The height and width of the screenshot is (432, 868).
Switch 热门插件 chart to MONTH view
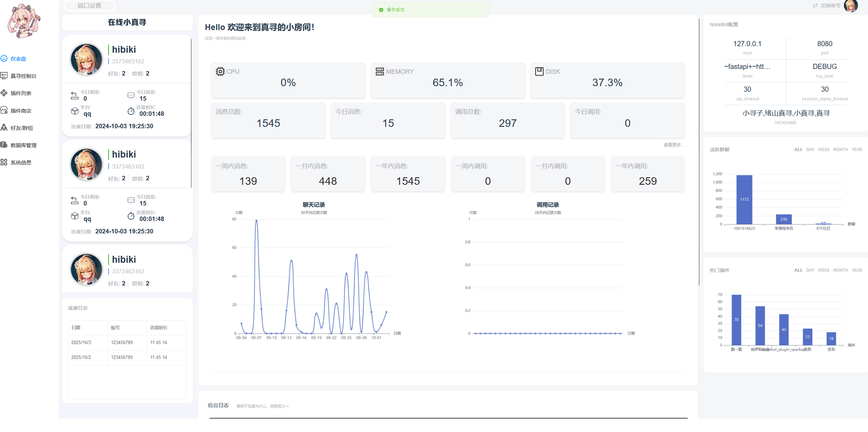841,270
